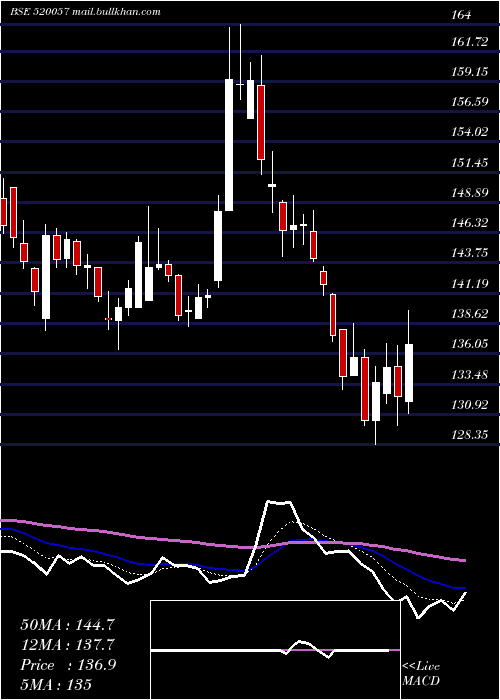Click the MACD histogram panel line
Screen dimensions: 500x700
pos(275,650)
